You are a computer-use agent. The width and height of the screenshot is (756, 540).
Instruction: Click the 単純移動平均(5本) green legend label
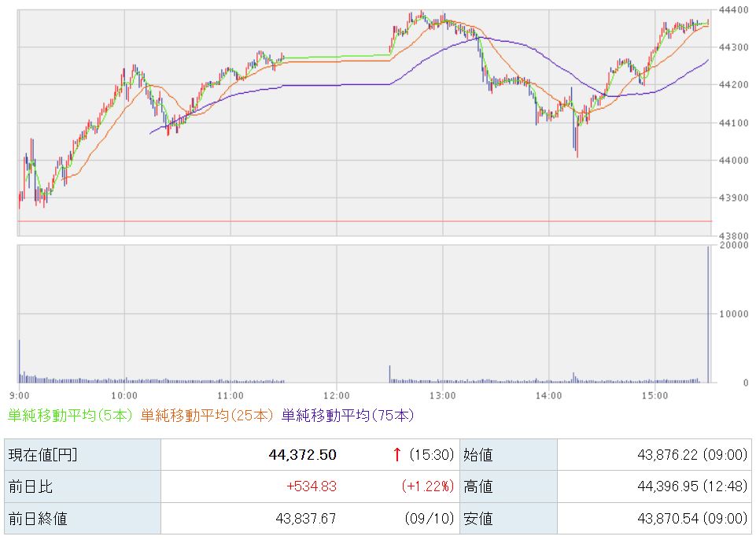70,416
